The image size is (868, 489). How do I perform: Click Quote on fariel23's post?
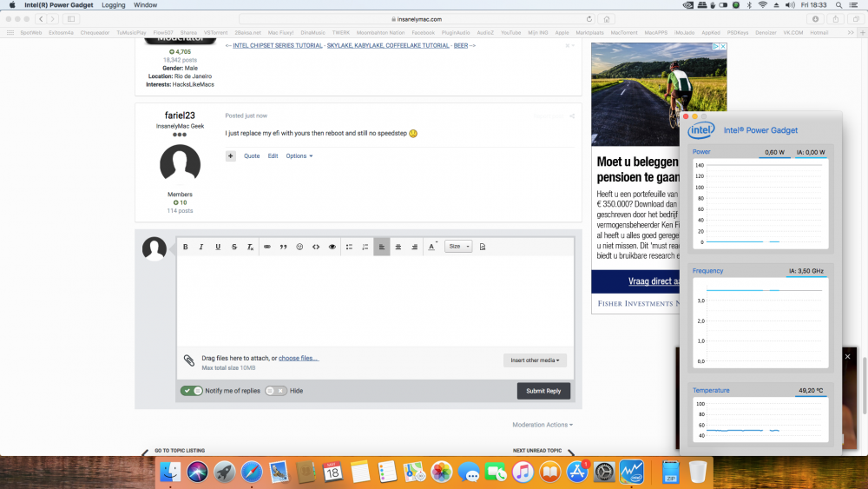click(x=252, y=156)
